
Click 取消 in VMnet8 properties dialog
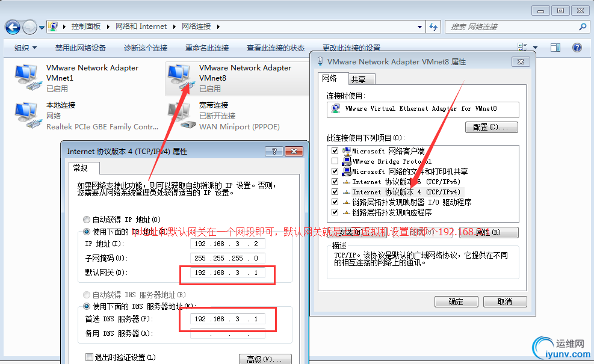[505, 302]
